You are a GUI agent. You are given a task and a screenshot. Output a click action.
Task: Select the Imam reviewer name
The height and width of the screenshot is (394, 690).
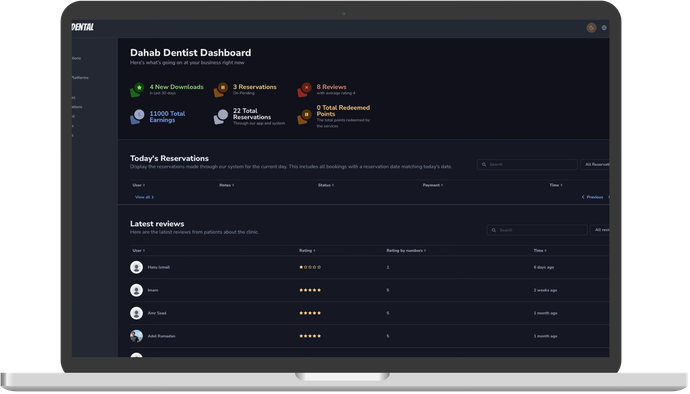(x=153, y=290)
